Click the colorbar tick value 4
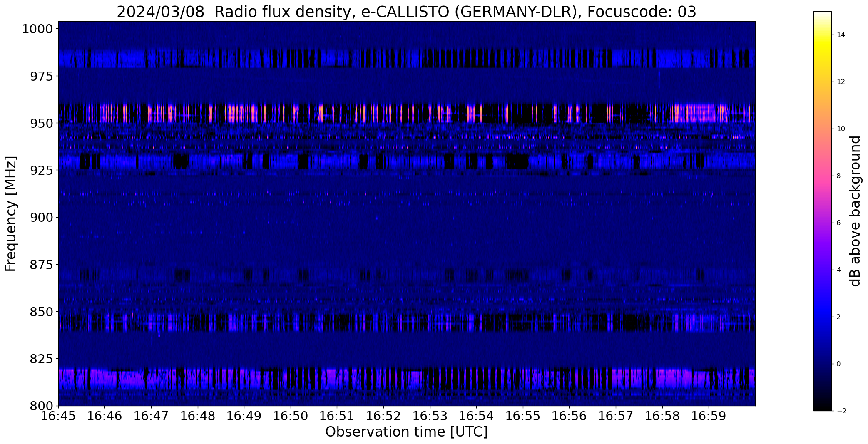 (839, 270)
